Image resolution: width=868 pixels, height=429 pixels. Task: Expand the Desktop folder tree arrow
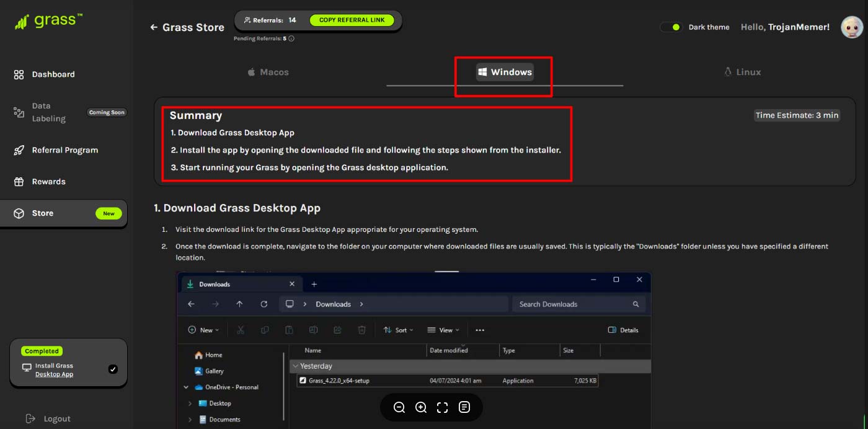point(190,404)
